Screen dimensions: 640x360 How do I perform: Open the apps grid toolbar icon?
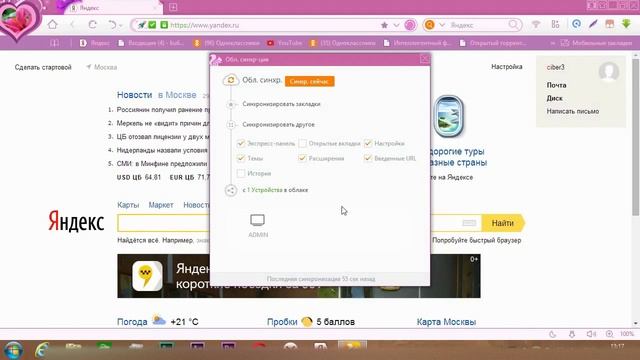click(555, 24)
